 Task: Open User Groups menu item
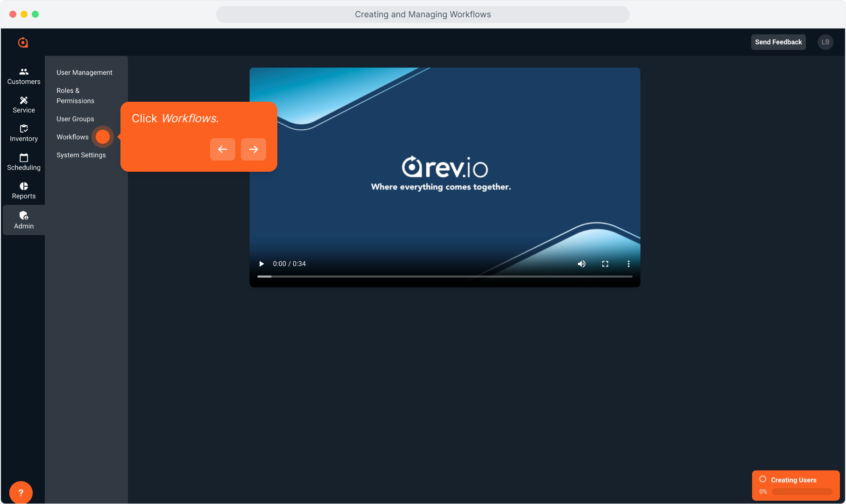pos(75,119)
